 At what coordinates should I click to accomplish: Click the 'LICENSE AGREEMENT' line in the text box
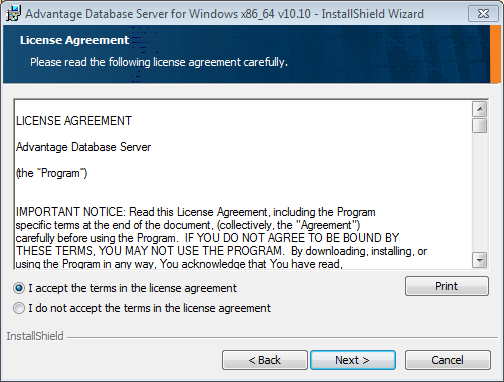pyautogui.click(x=74, y=121)
